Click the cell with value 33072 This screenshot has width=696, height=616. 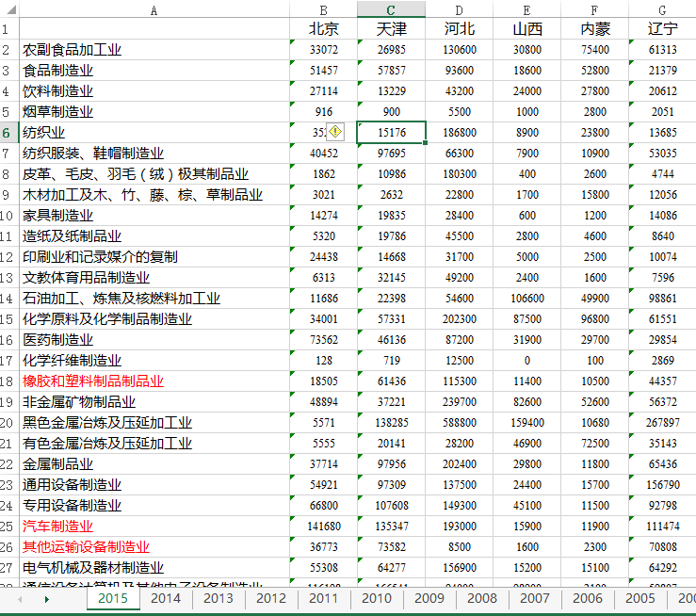point(324,50)
